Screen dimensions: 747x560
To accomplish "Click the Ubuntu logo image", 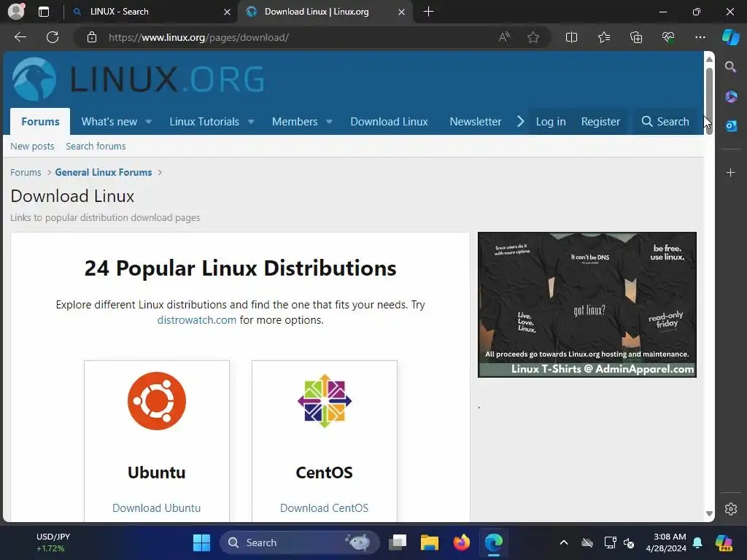I will coord(157,401).
